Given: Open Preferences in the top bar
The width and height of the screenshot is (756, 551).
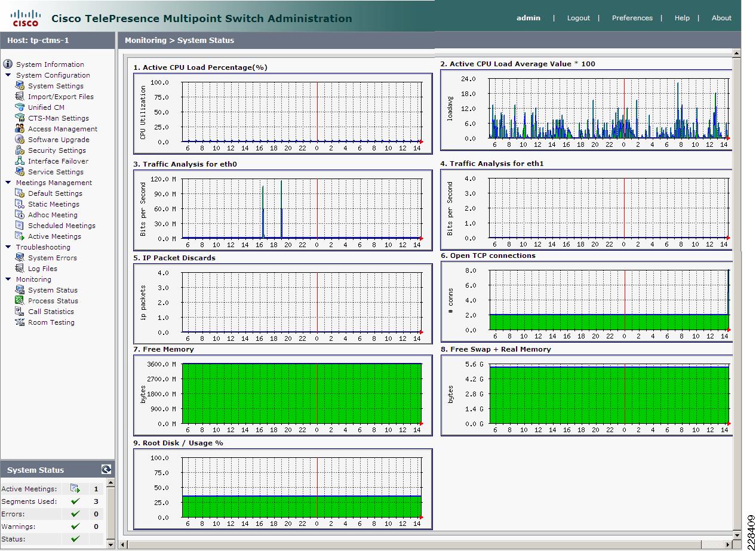Looking at the screenshot, I should tap(632, 18).
